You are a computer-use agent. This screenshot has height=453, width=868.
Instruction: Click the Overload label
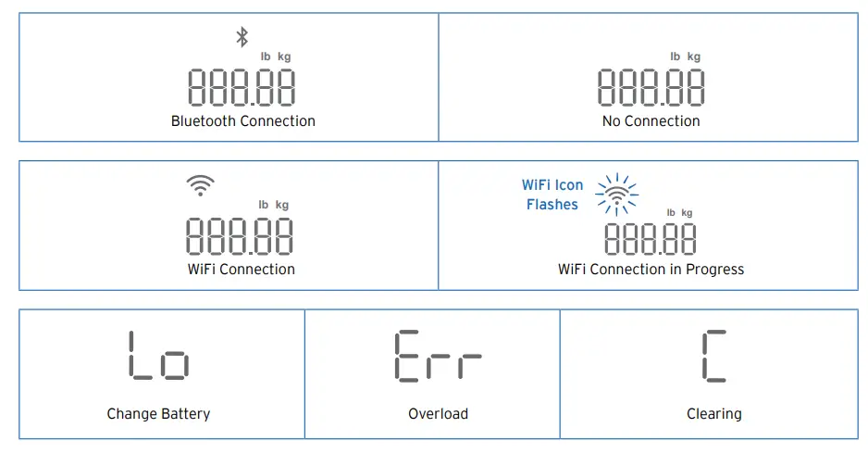pyautogui.click(x=438, y=414)
